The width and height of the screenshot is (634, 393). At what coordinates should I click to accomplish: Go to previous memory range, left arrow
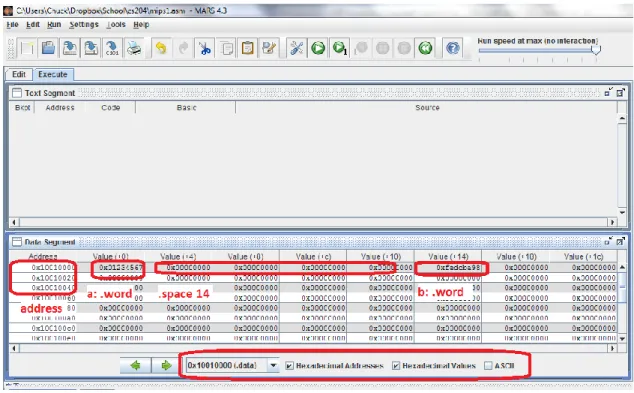click(135, 366)
